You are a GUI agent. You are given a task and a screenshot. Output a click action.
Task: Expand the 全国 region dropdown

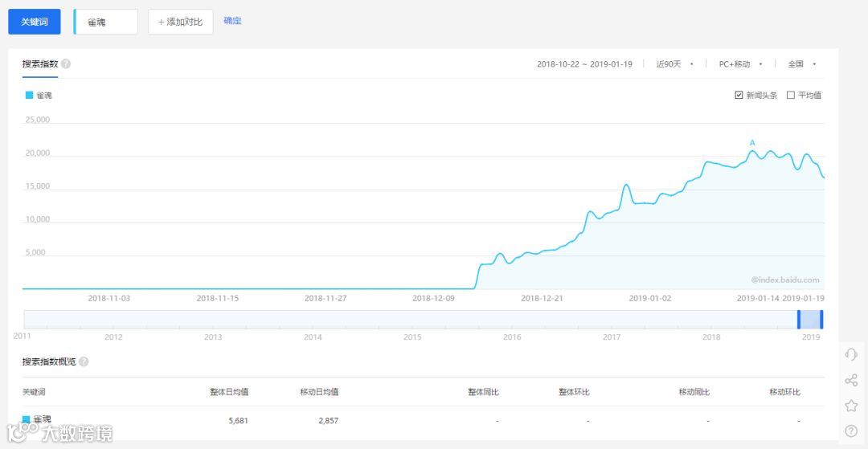pyautogui.click(x=802, y=64)
